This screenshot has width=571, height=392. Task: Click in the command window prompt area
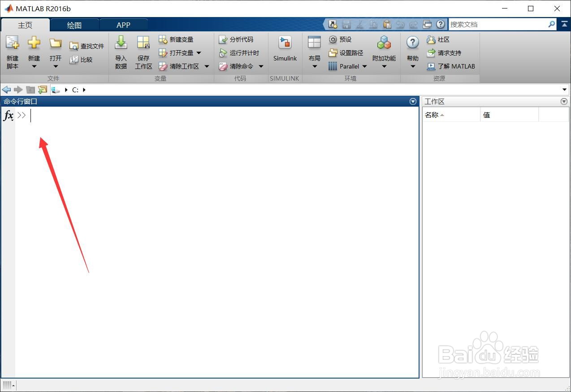click(x=217, y=116)
